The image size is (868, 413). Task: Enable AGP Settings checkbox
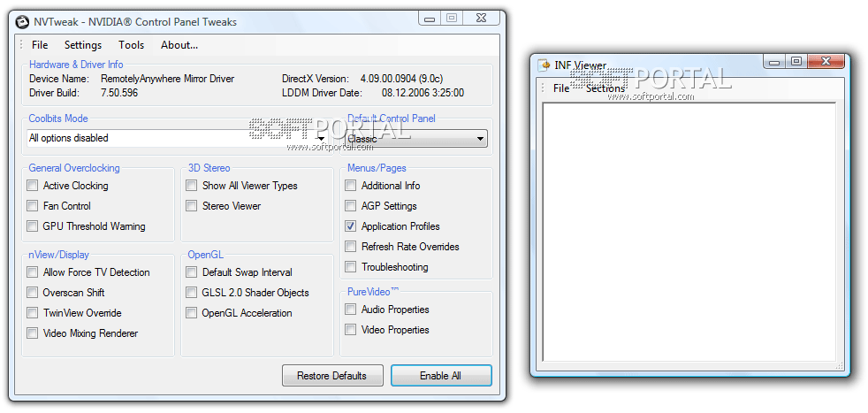point(350,206)
